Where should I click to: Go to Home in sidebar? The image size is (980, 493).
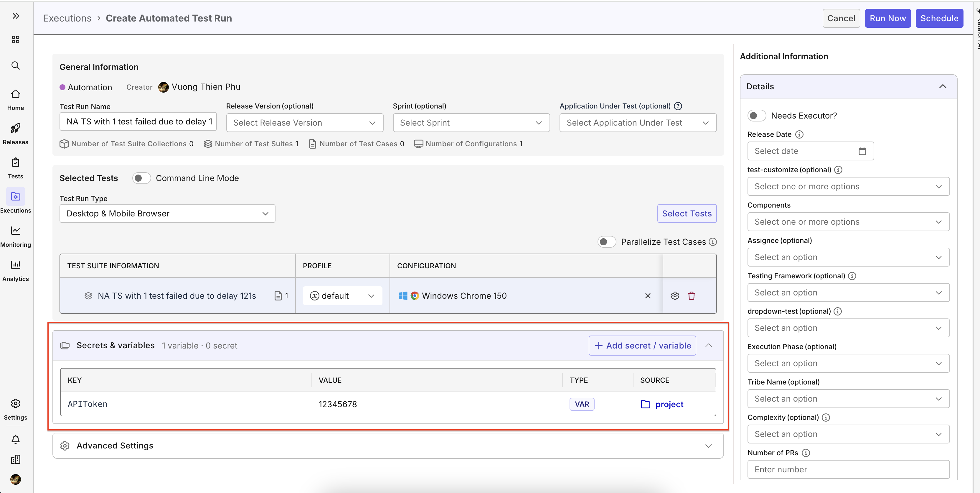pyautogui.click(x=16, y=99)
